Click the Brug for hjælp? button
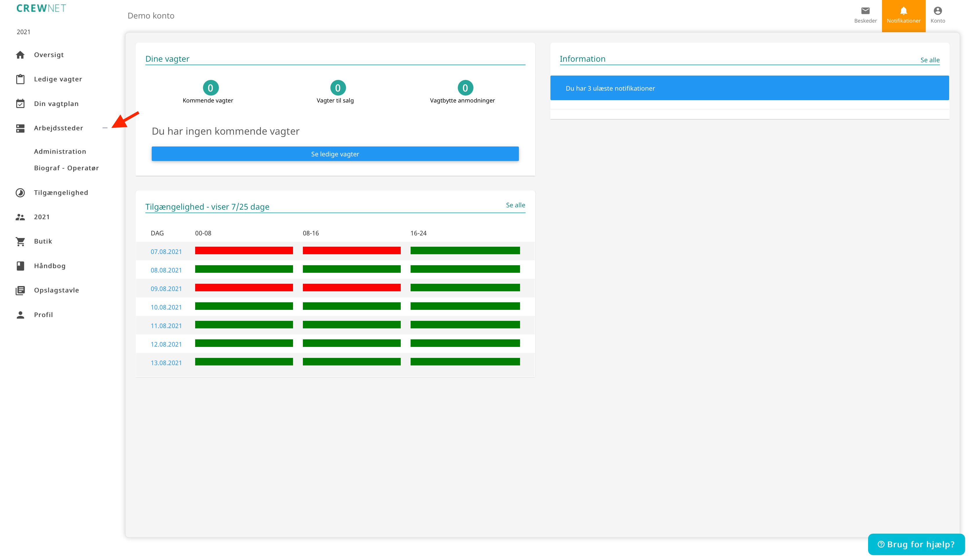Viewport: 970px width, 560px height. tap(916, 544)
